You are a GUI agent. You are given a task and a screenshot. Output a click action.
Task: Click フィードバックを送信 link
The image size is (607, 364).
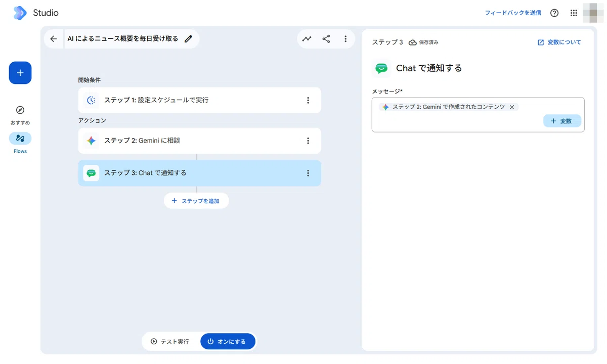[513, 13]
